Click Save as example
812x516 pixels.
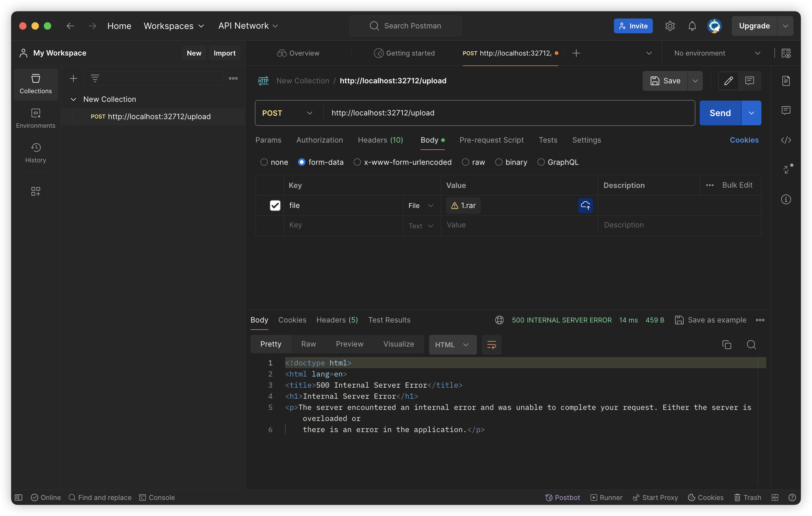click(x=710, y=320)
